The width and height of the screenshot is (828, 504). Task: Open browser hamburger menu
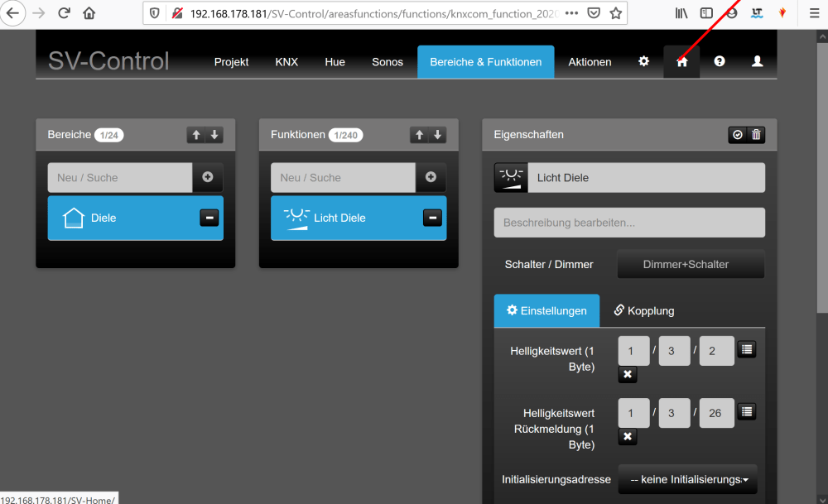[x=814, y=13]
